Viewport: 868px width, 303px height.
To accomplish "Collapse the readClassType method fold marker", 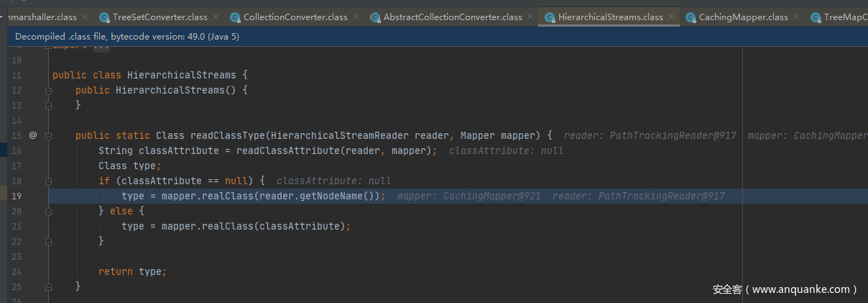I will point(48,135).
